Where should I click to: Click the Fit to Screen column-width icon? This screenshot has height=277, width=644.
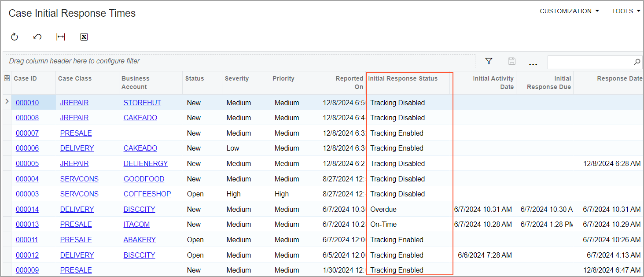[61, 37]
